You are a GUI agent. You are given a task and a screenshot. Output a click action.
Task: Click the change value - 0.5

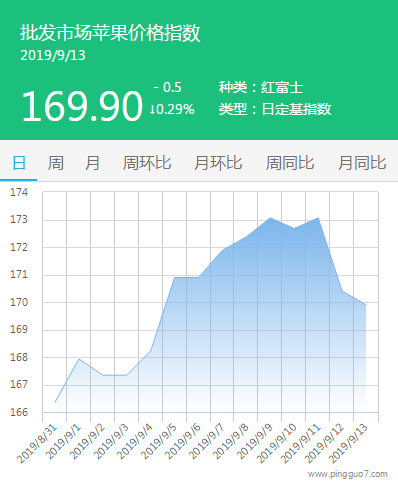pos(168,87)
